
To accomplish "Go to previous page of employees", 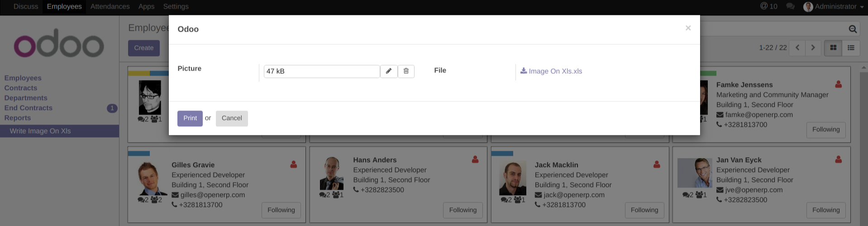I will pos(797,48).
